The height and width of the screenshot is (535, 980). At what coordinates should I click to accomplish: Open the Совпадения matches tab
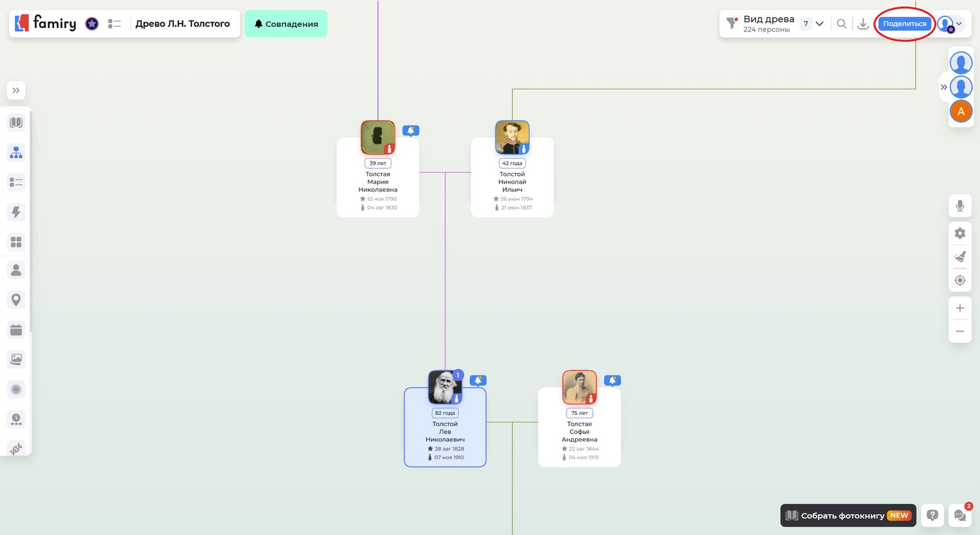click(x=286, y=24)
